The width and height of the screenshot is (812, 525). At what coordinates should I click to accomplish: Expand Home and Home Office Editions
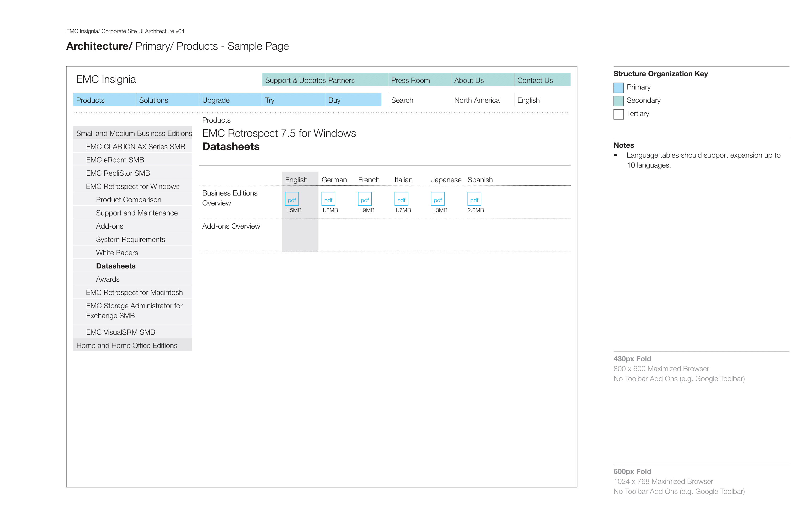click(x=133, y=345)
